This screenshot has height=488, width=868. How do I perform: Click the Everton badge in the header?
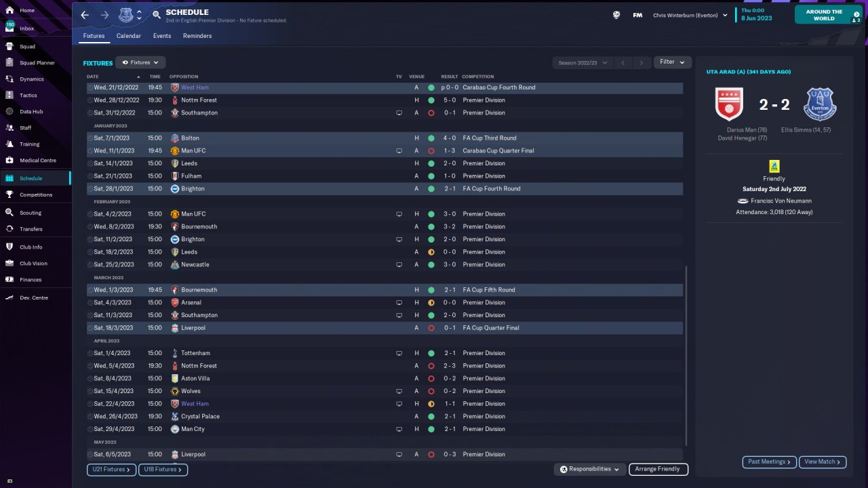point(125,15)
